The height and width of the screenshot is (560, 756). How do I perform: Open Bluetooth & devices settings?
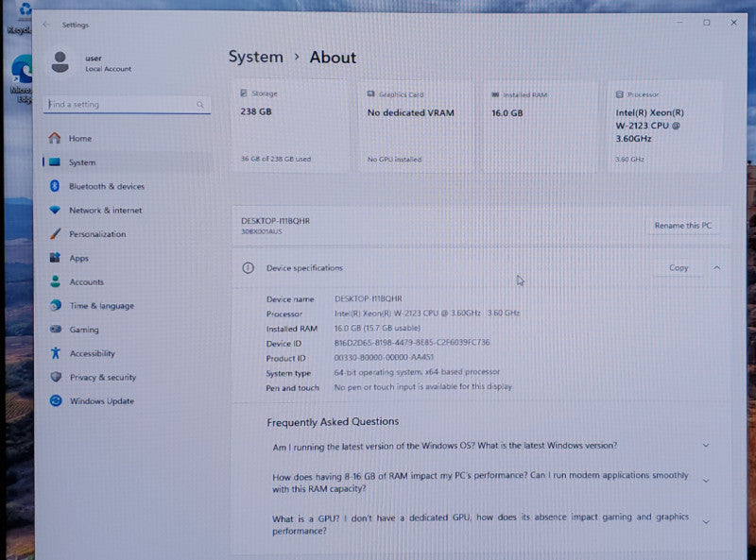(127, 186)
